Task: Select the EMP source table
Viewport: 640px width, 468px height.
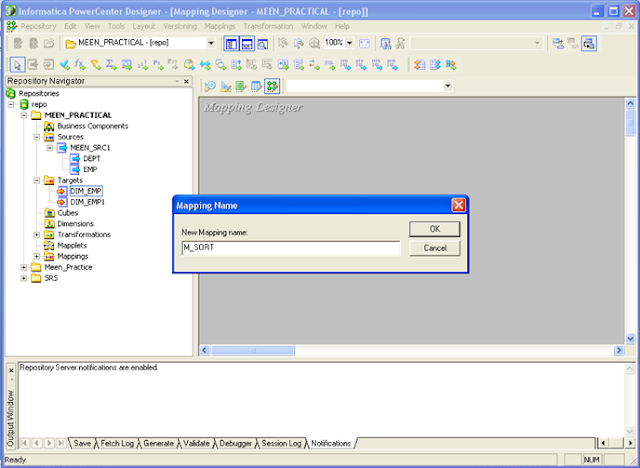Action: tap(90, 169)
